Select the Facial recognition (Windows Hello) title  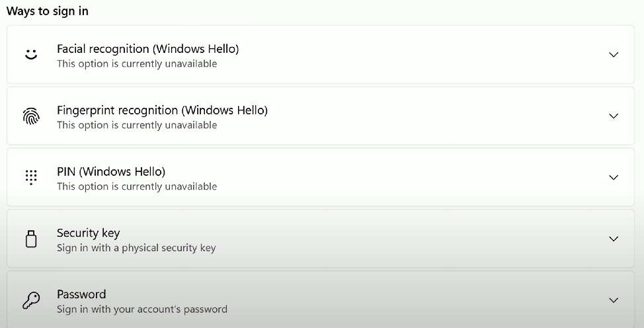point(148,49)
